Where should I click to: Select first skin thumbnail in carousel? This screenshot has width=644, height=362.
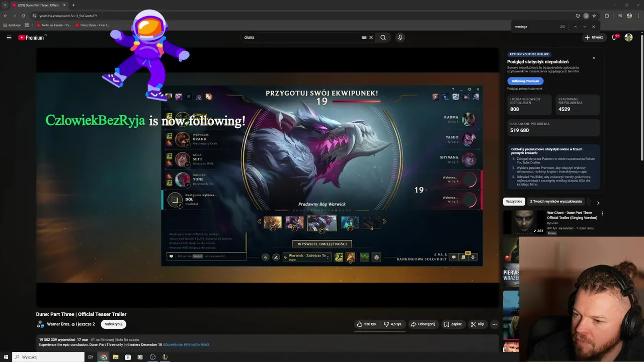point(273,222)
